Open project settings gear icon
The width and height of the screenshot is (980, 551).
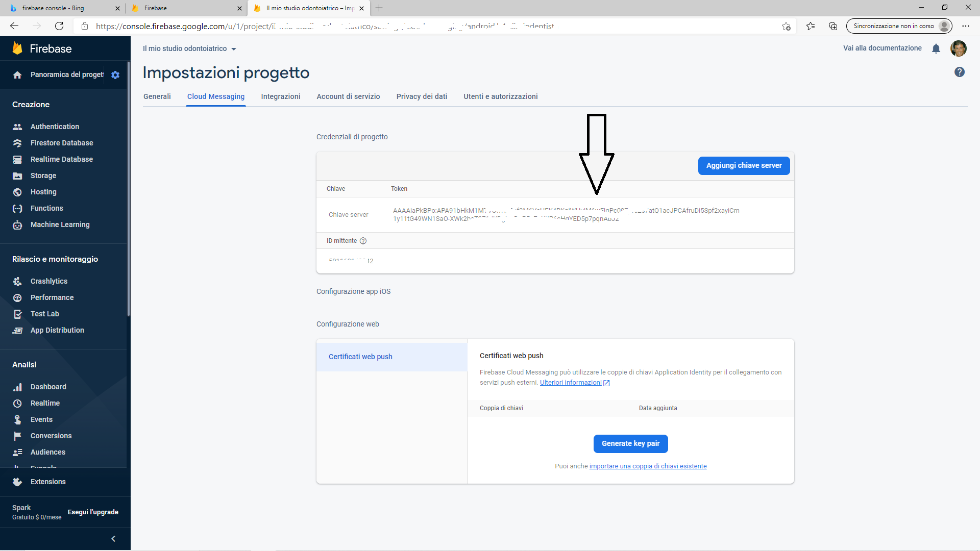point(115,74)
